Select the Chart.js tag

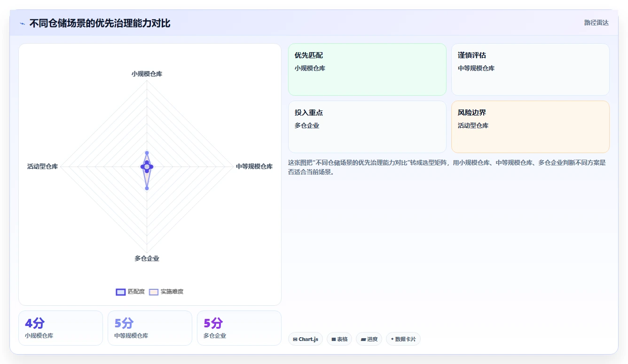point(306,339)
